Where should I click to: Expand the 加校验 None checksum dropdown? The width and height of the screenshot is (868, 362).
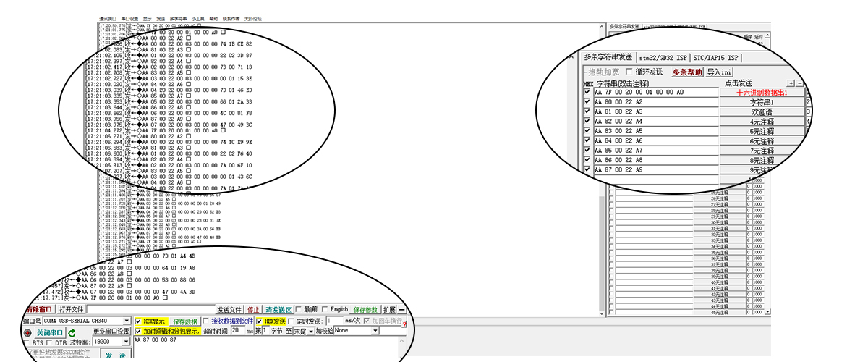point(375,331)
